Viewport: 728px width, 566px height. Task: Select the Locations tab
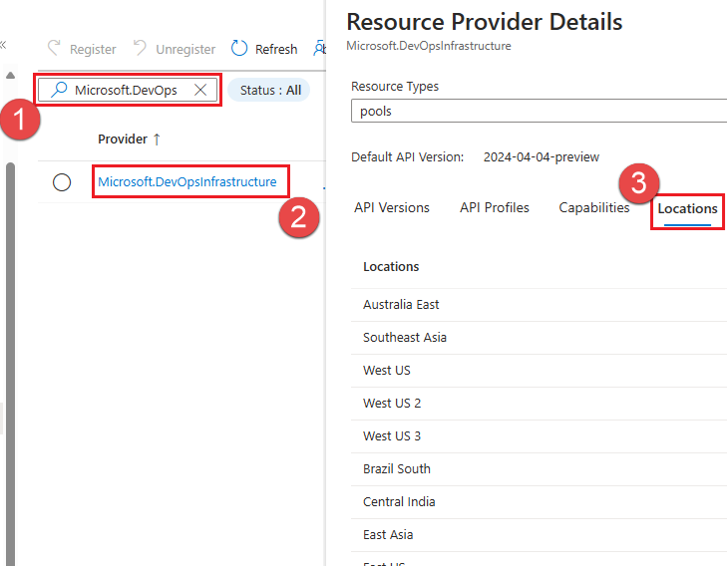pos(687,209)
